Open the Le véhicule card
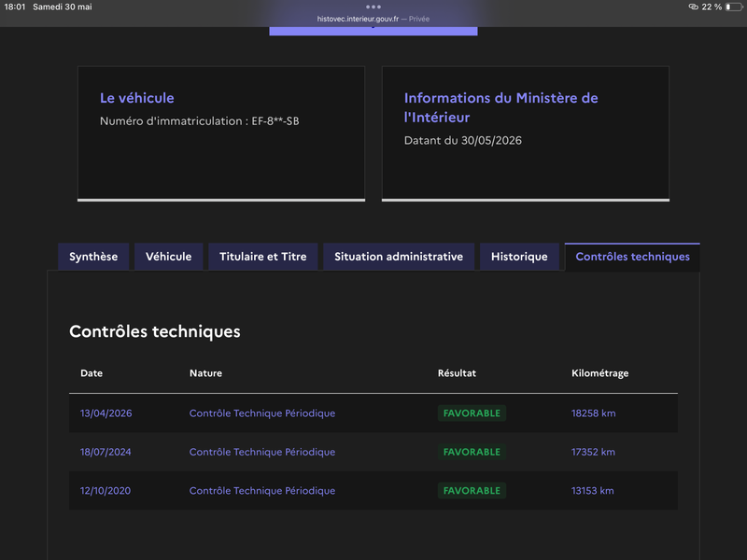Image resolution: width=747 pixels, height=560 pixels. point(221,133)
